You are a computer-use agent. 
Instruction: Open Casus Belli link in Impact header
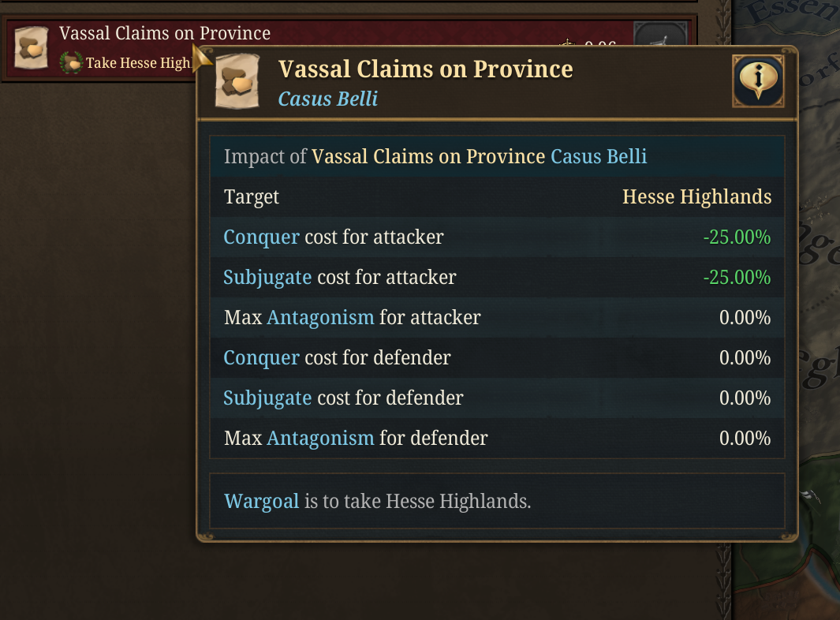[x=599, y=156]
